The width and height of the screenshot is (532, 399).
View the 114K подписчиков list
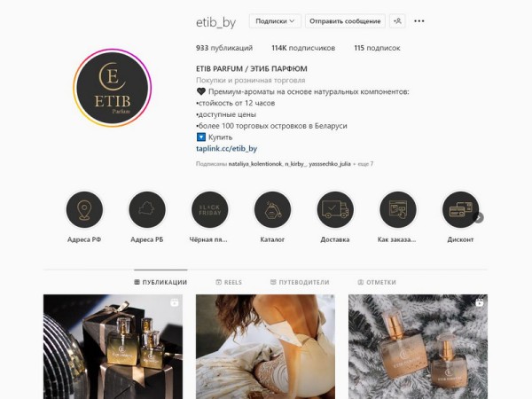[x=303, y=48]
